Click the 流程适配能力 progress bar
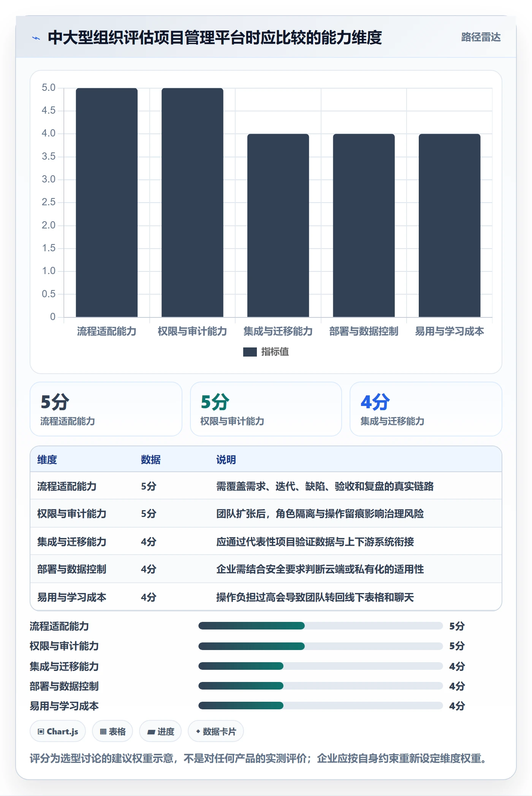Screen dimensions: 532x796 click(x=321, y=626)
